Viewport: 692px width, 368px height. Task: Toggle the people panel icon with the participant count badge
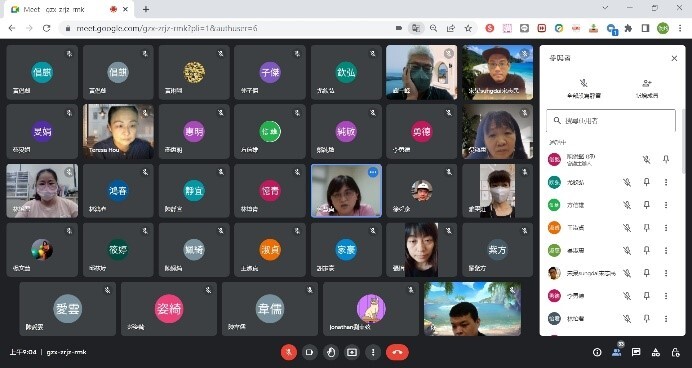pyautogui.click(x=617, y=352)
